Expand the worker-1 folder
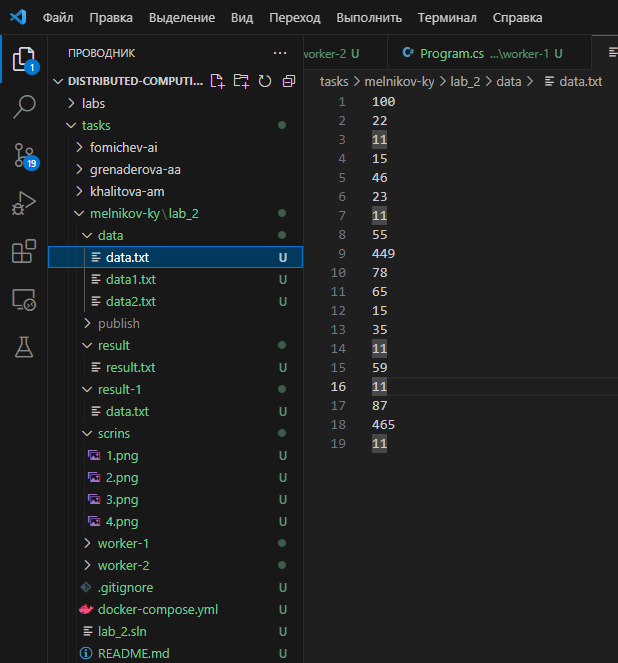Image resolution: width=618 pixels, height=663 pixels. [x=123, y=543]
